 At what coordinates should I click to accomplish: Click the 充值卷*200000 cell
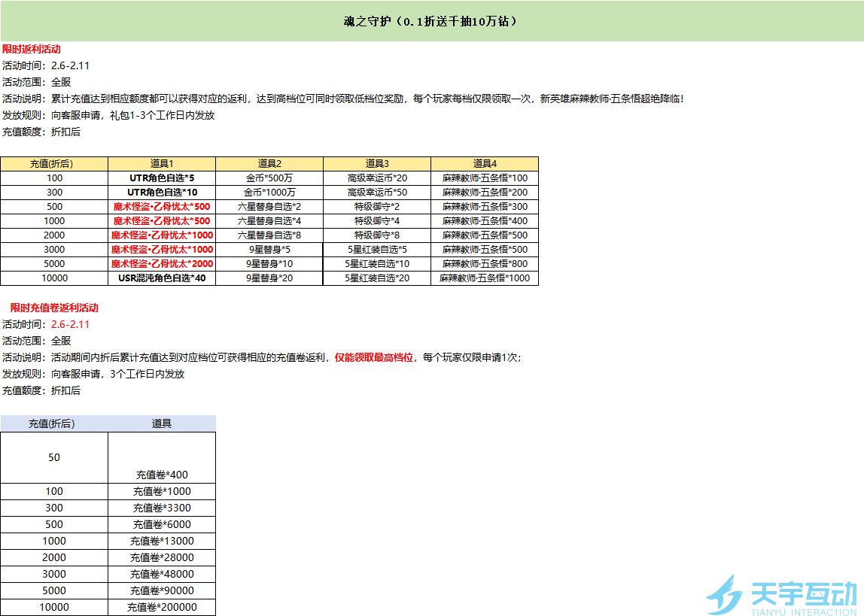pyautogui.click(x=162, y=607)
